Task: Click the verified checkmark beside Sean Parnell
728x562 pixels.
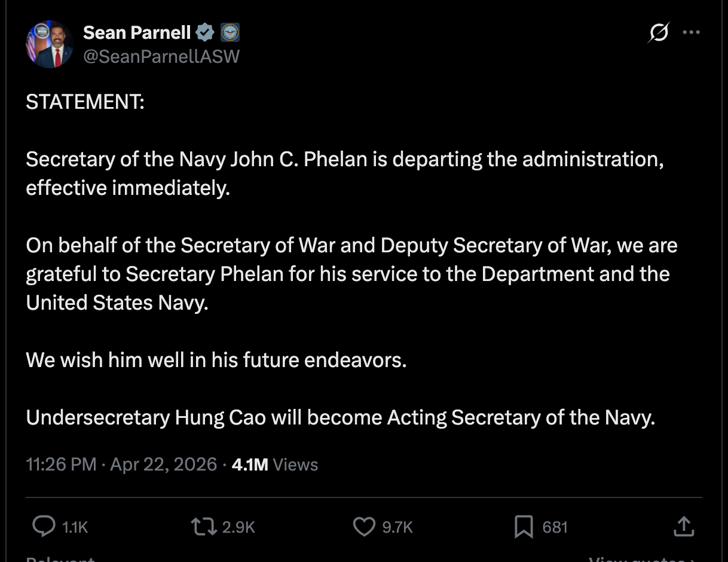Action: [204, 32]
